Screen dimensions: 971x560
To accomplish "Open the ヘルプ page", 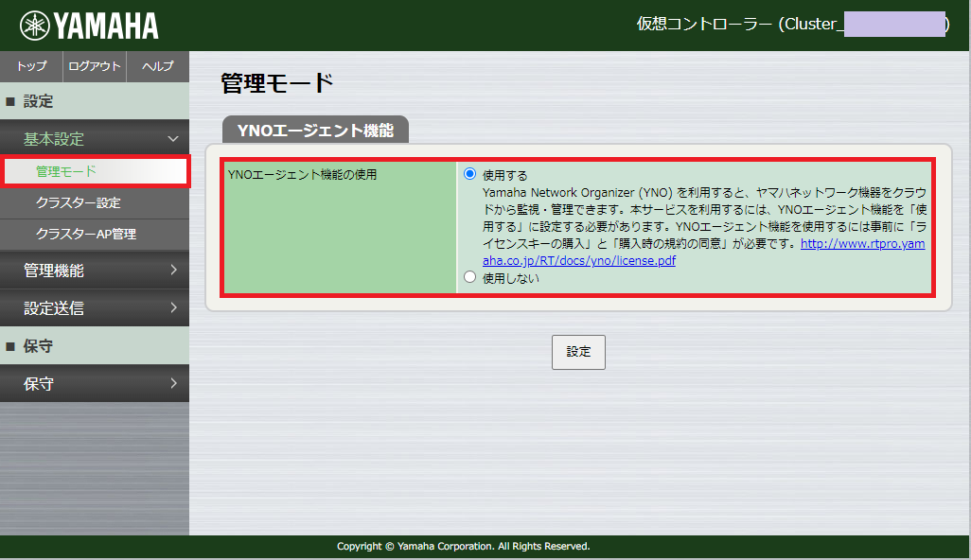I will click(x=157, y=66).
